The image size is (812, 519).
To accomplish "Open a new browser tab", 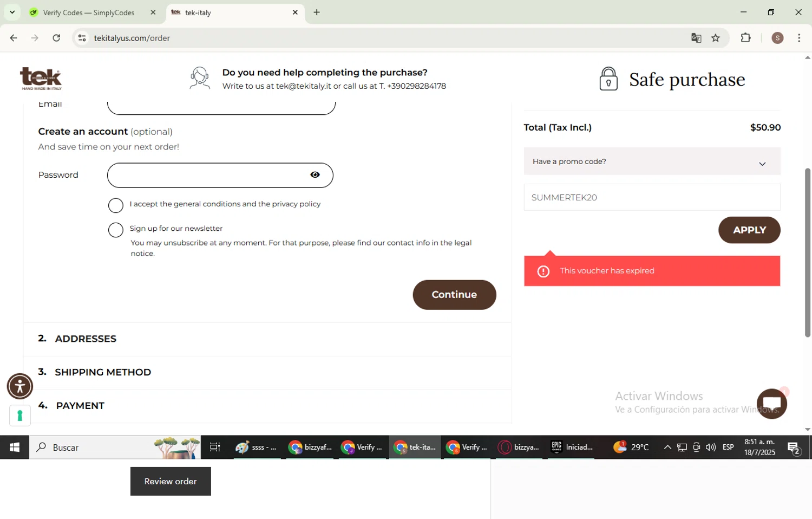I will [x=317, y=12].
